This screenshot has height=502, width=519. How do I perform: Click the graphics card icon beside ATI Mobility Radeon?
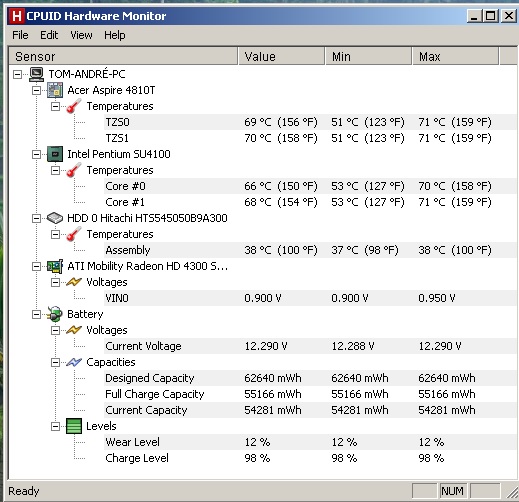[x=55, y=266]
